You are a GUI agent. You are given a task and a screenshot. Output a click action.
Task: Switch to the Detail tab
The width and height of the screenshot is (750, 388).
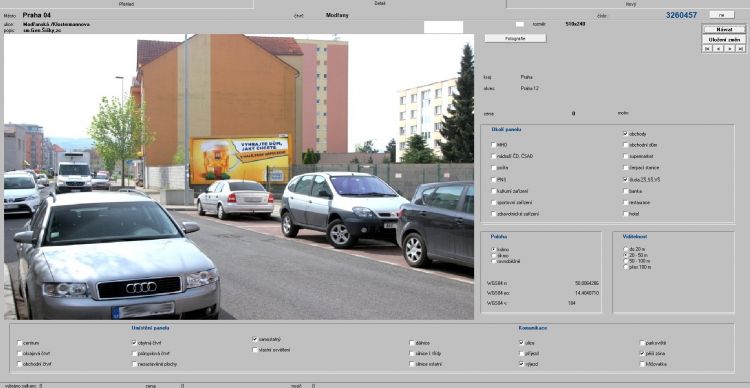[x=380, y=3]
